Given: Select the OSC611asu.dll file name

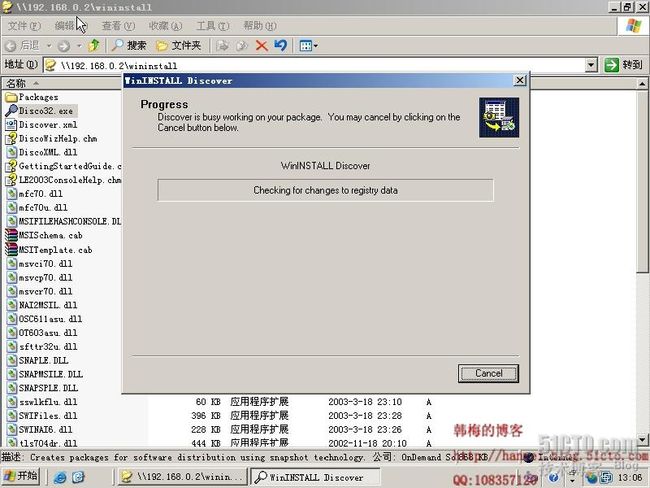Looking at the screenshot, I should pos(50,319).
